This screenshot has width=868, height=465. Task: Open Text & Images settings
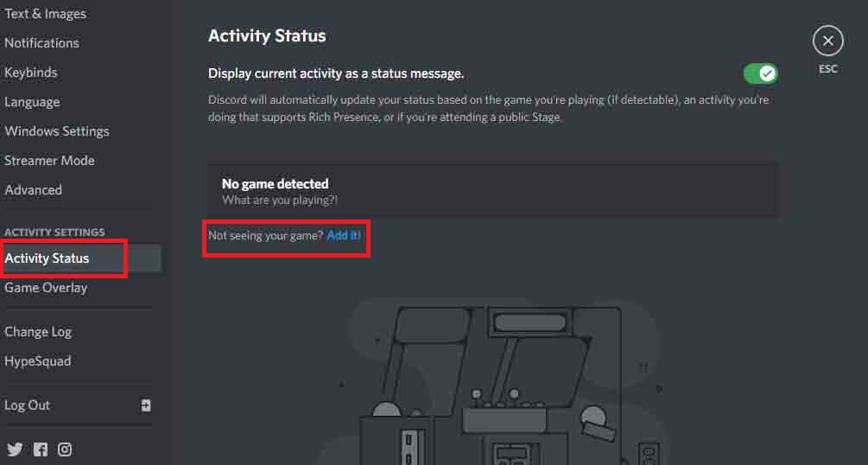pyautogui.click(x=46, y=14)
